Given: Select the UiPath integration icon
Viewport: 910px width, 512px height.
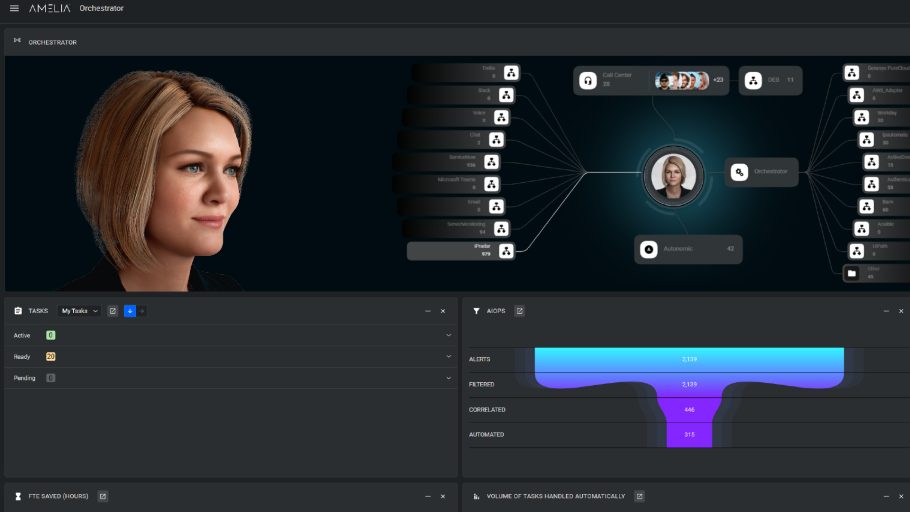Looking at the screenshot, I should coord(857,251).
